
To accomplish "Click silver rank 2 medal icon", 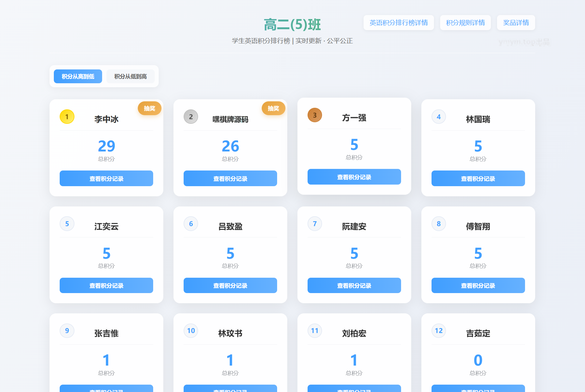I will pos(191,117).
